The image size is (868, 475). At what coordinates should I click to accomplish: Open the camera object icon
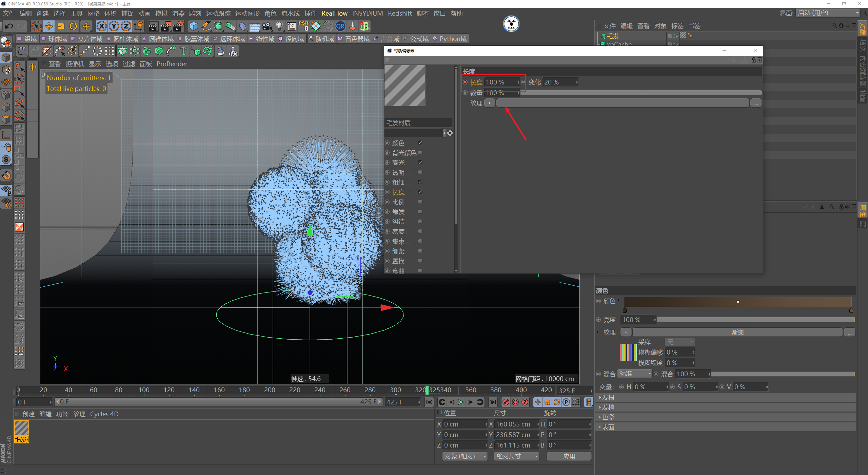(x=267, y=26)
